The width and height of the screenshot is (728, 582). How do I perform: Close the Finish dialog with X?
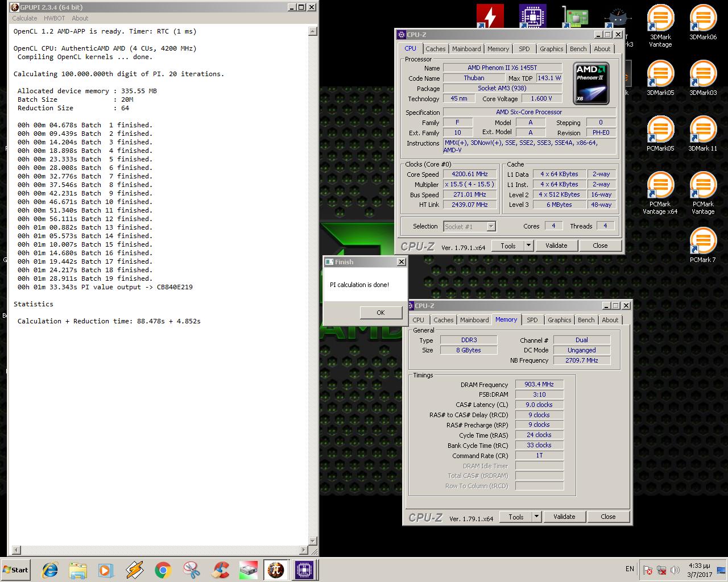click(401, 262)
